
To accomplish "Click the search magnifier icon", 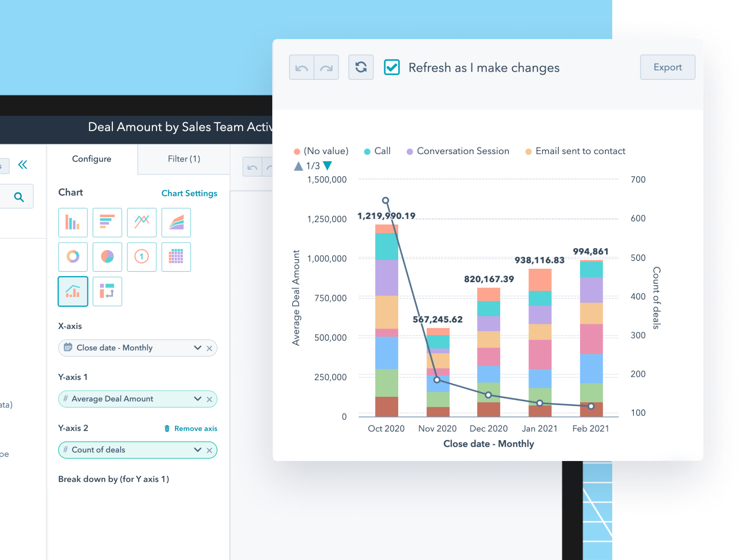I will coord(19,197).
